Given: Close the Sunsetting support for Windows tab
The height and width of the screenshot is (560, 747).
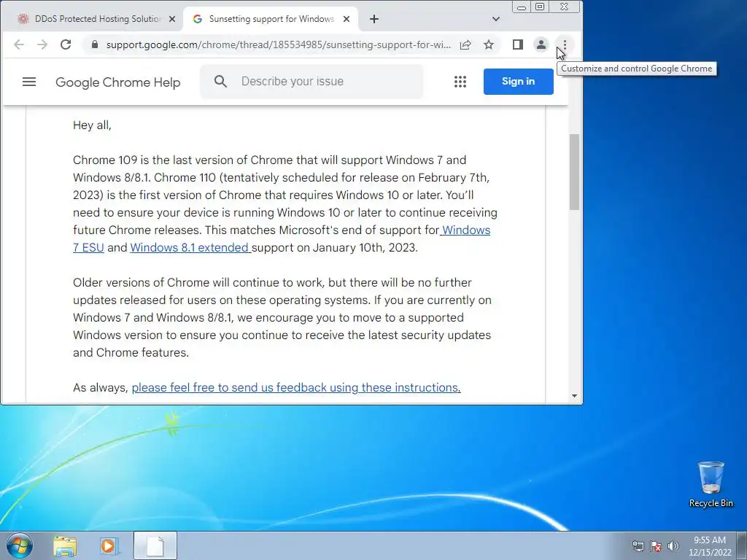Looking at the screenshot, I should (347, 19).
